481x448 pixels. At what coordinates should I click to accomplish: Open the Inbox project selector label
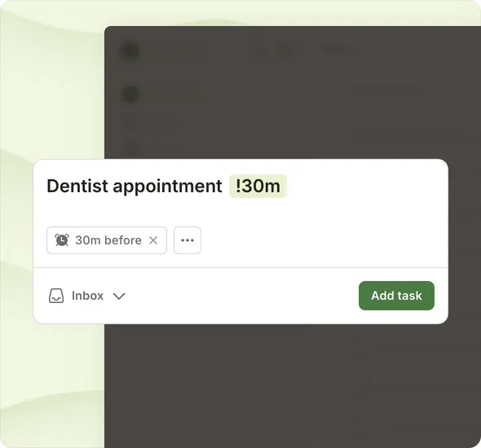[x=87, y=296]
